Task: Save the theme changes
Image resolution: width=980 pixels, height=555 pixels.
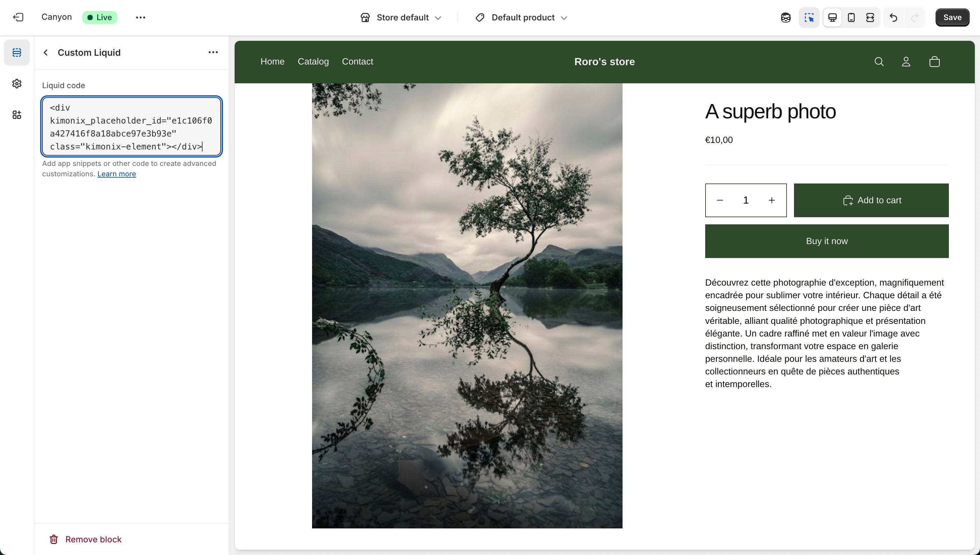Action: [x=952, y=17]
